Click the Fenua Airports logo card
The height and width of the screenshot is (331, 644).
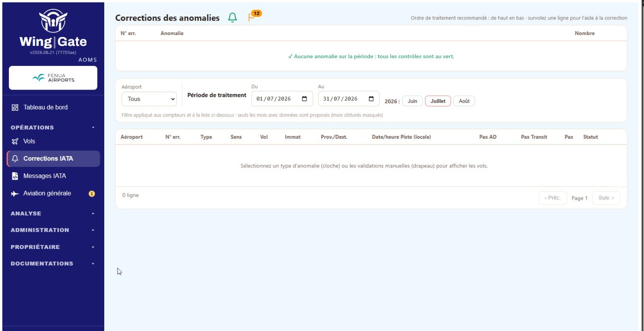(x=53, y=78)
